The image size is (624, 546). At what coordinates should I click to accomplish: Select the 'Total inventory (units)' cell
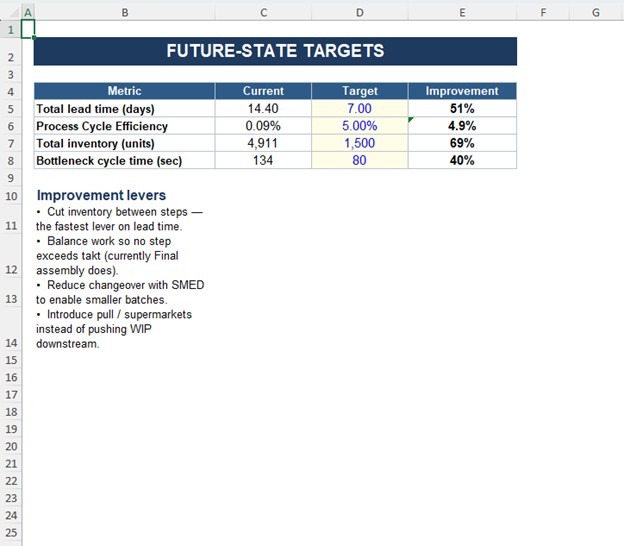[125, 143]
